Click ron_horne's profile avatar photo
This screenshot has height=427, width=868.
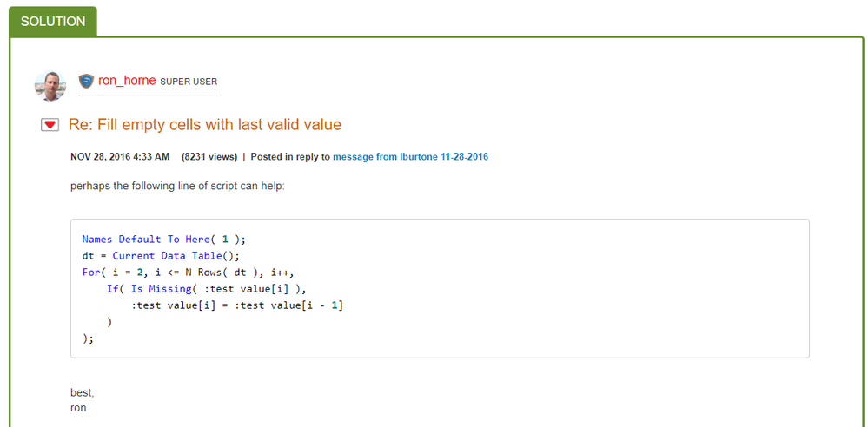pyautogui.click(x=50, y=85)
